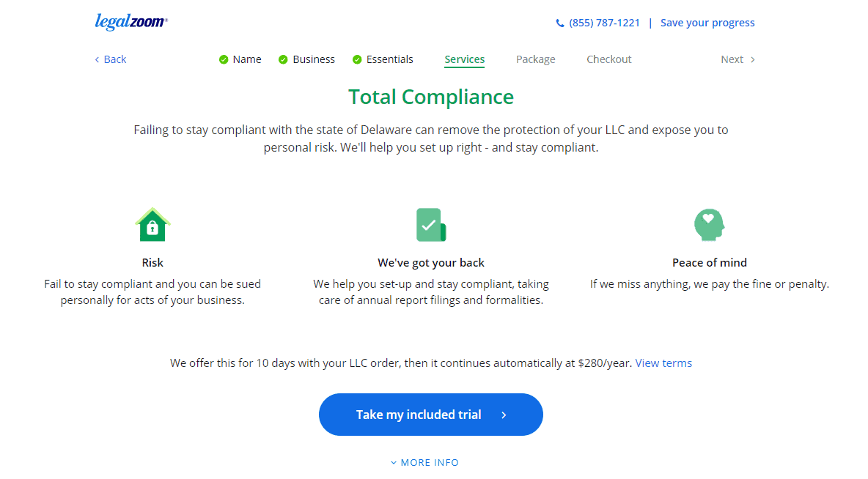
Task: Go to the Name step
Action: coord(247,59)
